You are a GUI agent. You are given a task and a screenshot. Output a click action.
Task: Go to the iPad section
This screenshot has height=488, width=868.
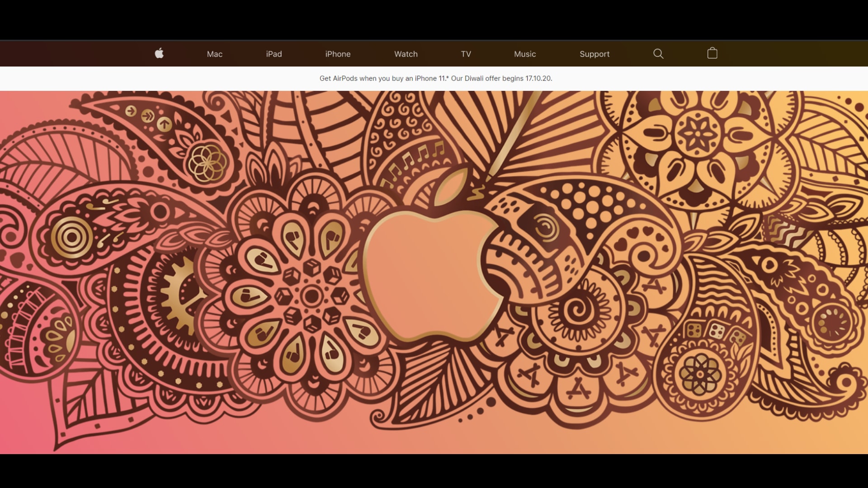pyautogui.click(x=274, y=54)
